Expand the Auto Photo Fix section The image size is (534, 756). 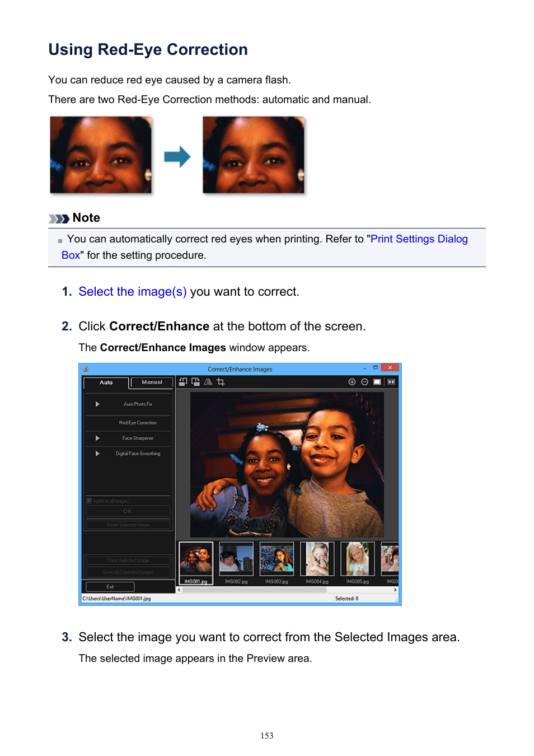[x=97, y=404]
